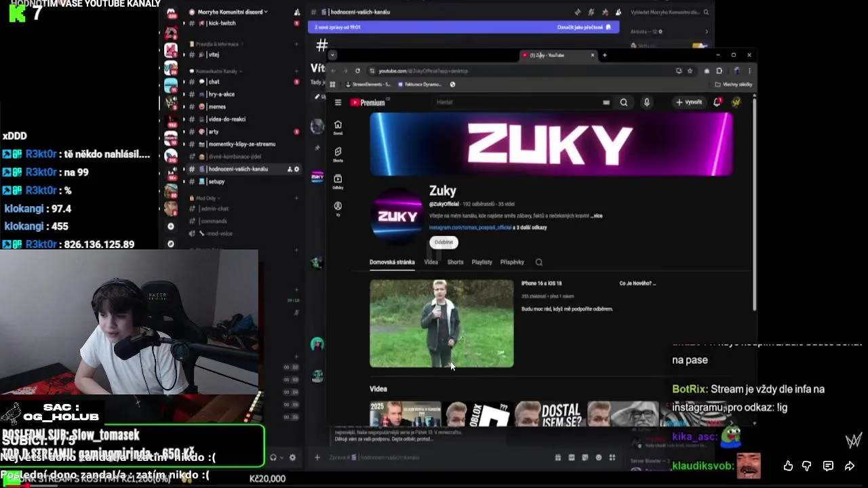Open stream comments icon

[x=828, y=466]
